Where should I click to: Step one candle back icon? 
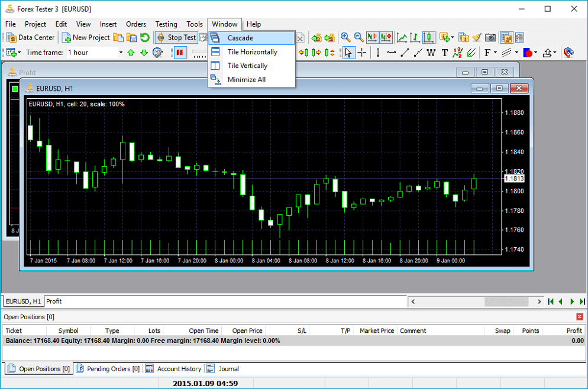tap(303, 53)
